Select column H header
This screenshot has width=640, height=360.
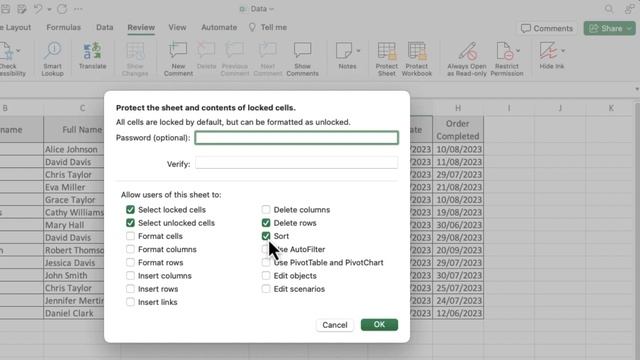point(458,108)
